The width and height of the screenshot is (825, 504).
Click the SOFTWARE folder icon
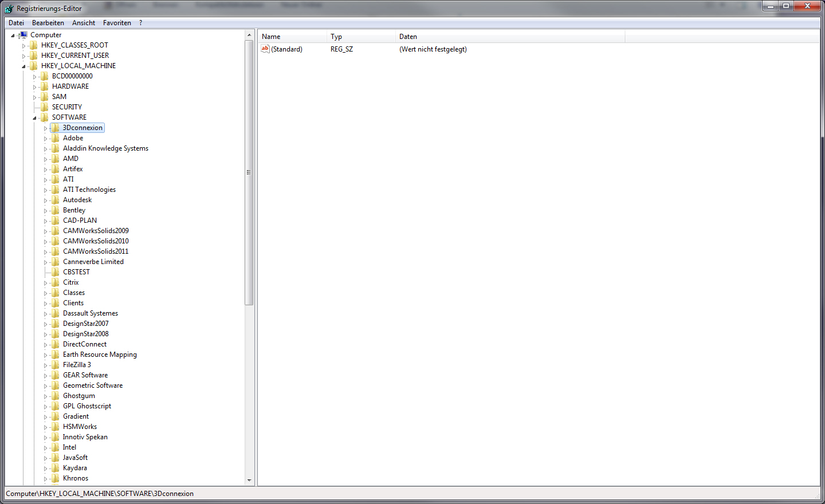(x=45, y=117)
